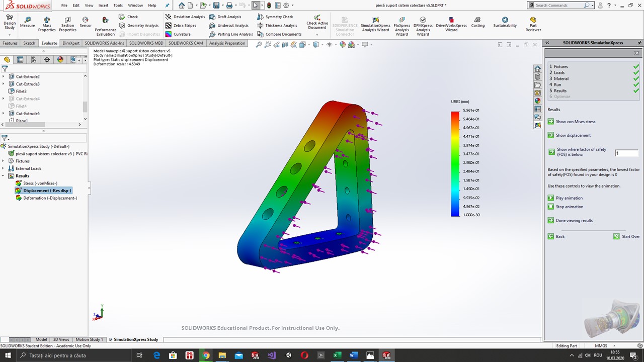This screenshot has height=362, width=644.
Task: Expand the External Loads folder
Action: [4, 168]
